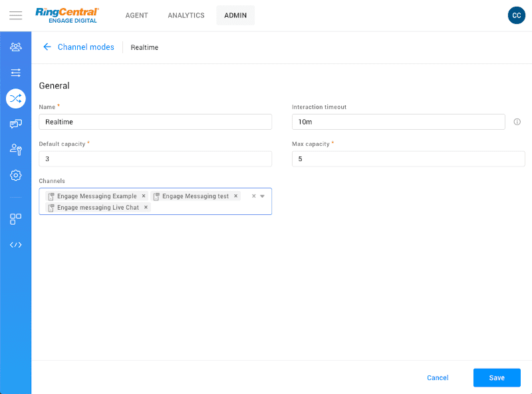The image size is (532, 394).
Task: Open the gear settings icon in sidebar
Action: tap(15, 176)
